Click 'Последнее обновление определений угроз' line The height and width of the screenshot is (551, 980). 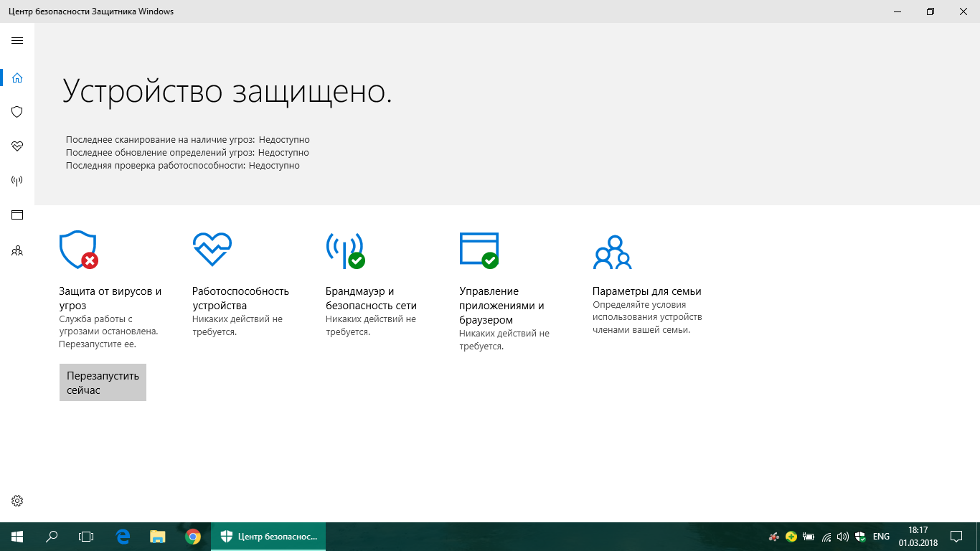[187, 153]
